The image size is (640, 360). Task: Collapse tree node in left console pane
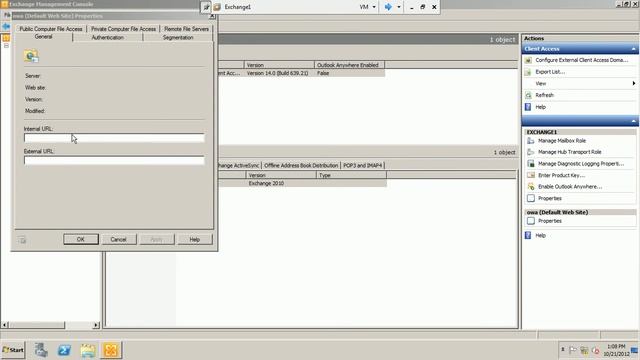6,46
